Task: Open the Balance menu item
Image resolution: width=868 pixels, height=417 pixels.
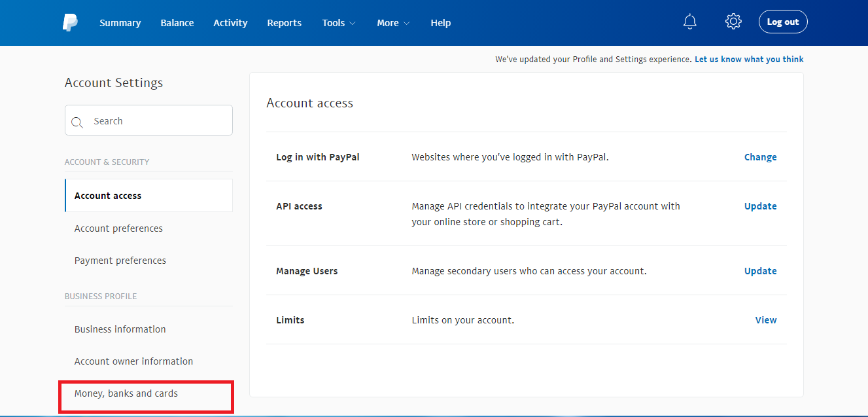Action: (177, 23)
